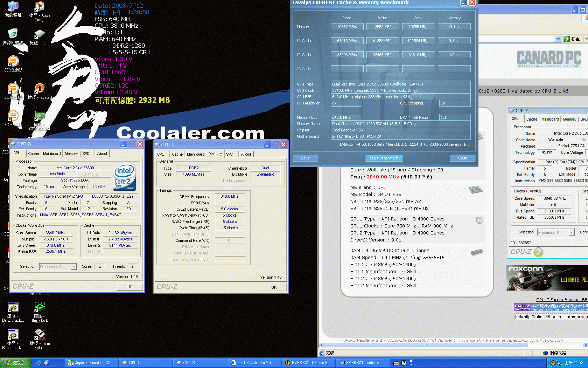Screen dimensions: 588x368
Task: Switch to About tab in left CPU-Z window
Action: click(102, 154)
